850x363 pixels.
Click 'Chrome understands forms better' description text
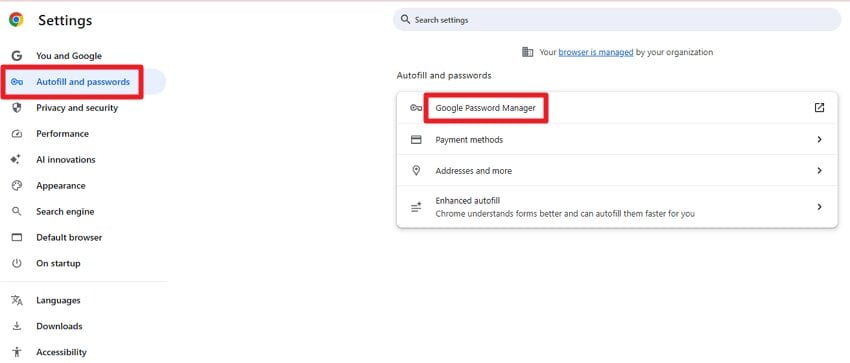[x=565, y=213]
